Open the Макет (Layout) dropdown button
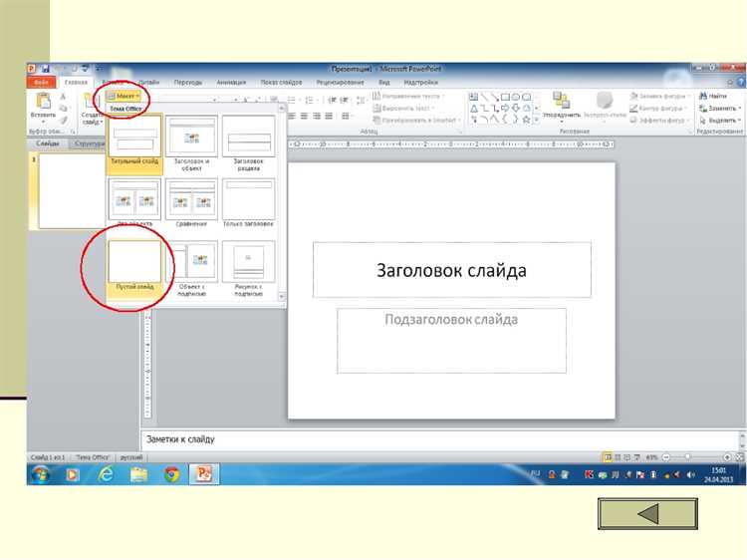The image size is (747, 560). pyautogui.click(x=124, y=97)
